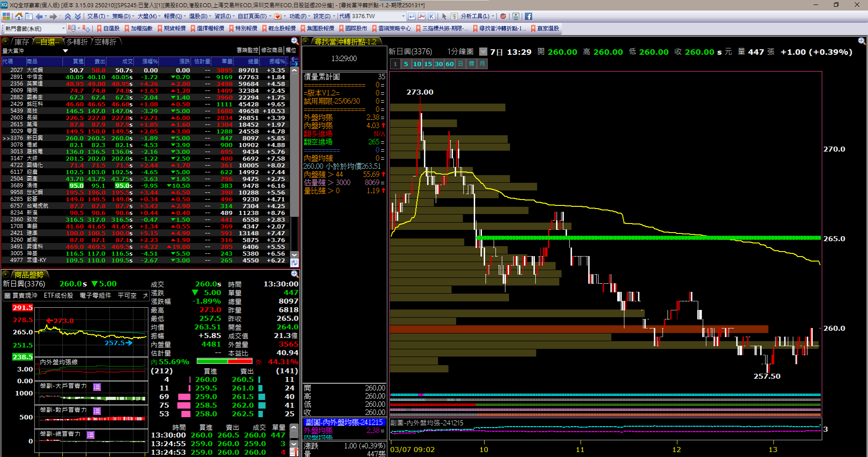The width and height of the screenshot is (868, 457).
Task: Open the 盤副-大戶買賣力 indicator list icon
Action: pos(97,387)
